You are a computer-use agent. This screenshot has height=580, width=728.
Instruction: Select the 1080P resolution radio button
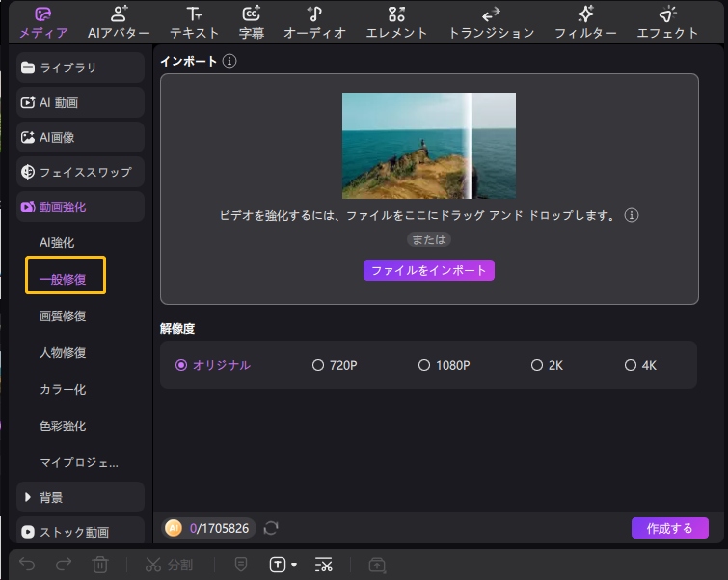point(424,365)
